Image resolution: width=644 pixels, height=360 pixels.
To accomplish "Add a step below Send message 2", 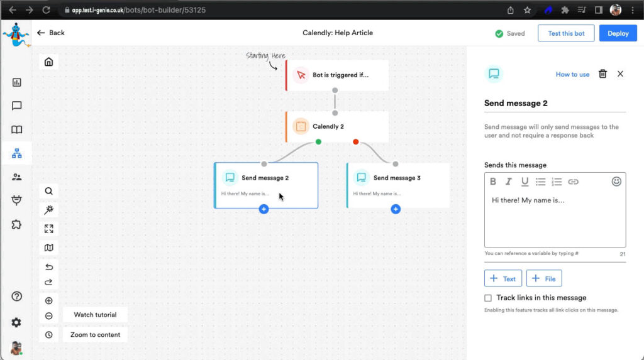I will [x=264, y=209].
